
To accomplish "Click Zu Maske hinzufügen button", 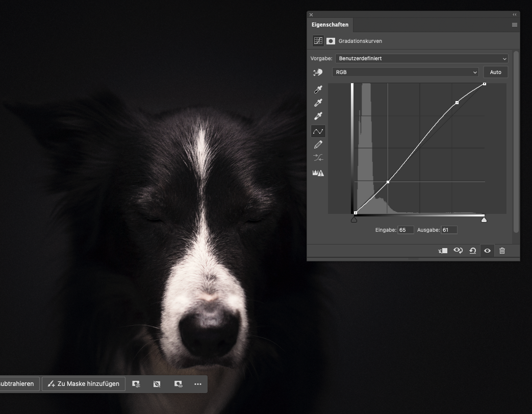I will pos(84,384).
